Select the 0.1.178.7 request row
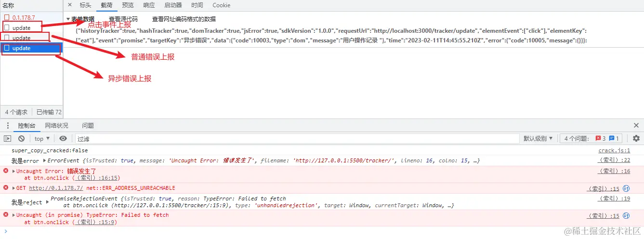The image size is (644, 239). [31, 17]
